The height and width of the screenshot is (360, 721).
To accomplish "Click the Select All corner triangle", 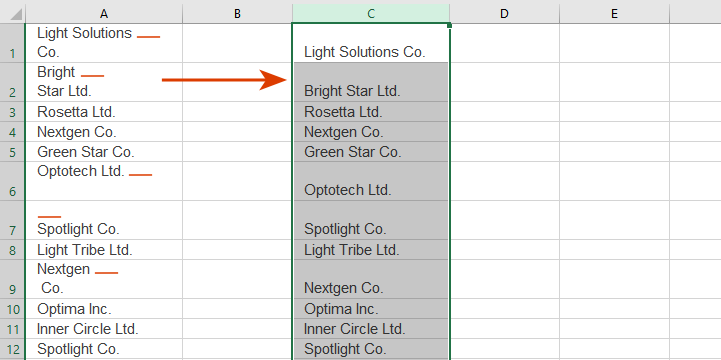I will (x=15, y=14).
